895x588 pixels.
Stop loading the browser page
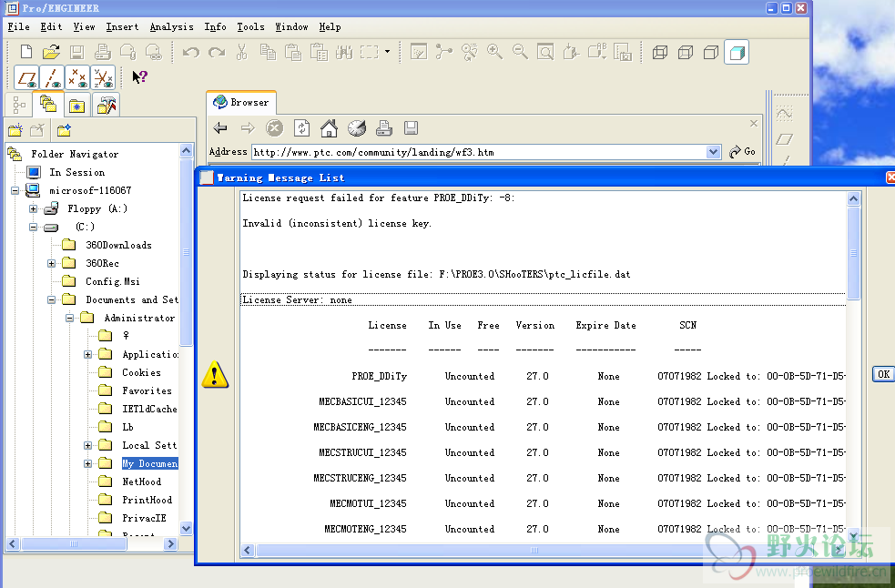[275, 128]
